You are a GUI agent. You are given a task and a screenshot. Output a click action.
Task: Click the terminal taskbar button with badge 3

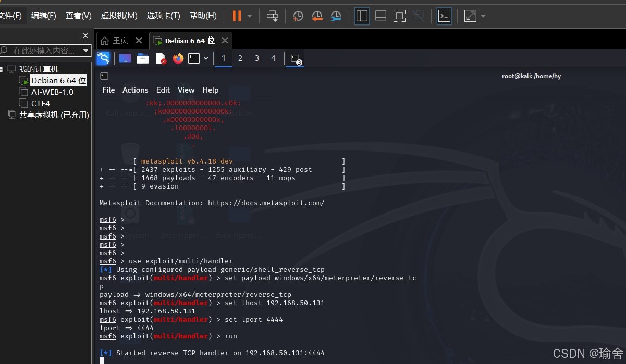tap(296, 59)
